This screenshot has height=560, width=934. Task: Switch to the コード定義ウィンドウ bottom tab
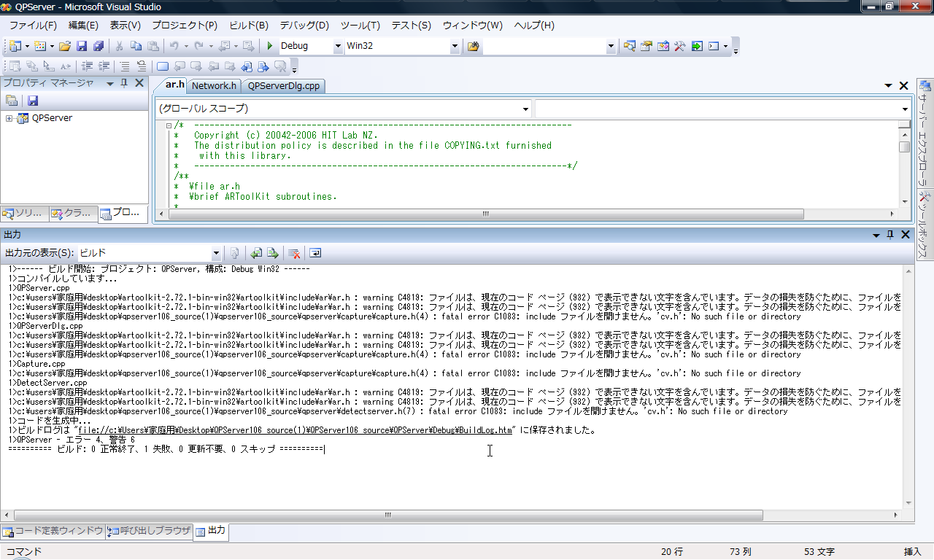pyautogui.click(x=53, y=531)
